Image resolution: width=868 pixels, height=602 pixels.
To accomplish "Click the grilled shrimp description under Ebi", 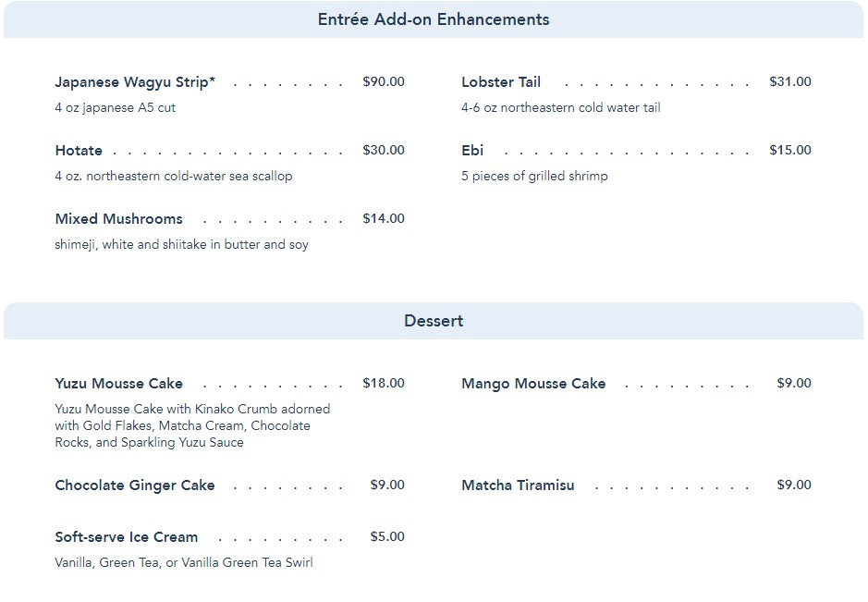I will [534, 177].
